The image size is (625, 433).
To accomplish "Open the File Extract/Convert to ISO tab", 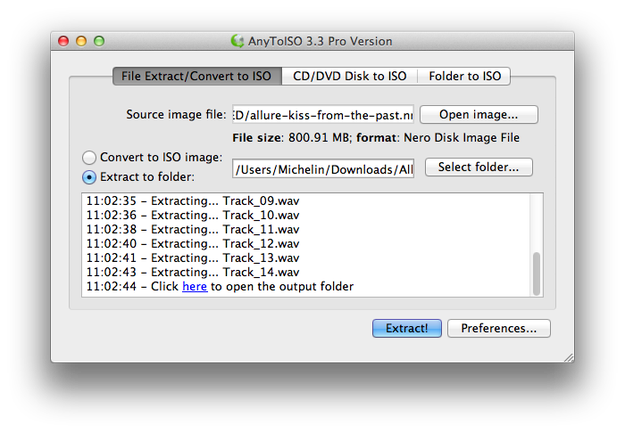I will tap(197, 76).
